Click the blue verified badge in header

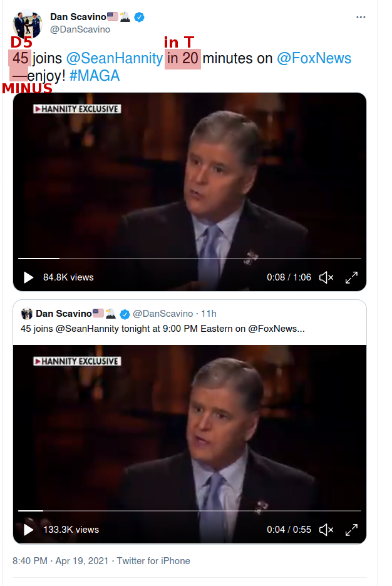click(x=140, y=17)
